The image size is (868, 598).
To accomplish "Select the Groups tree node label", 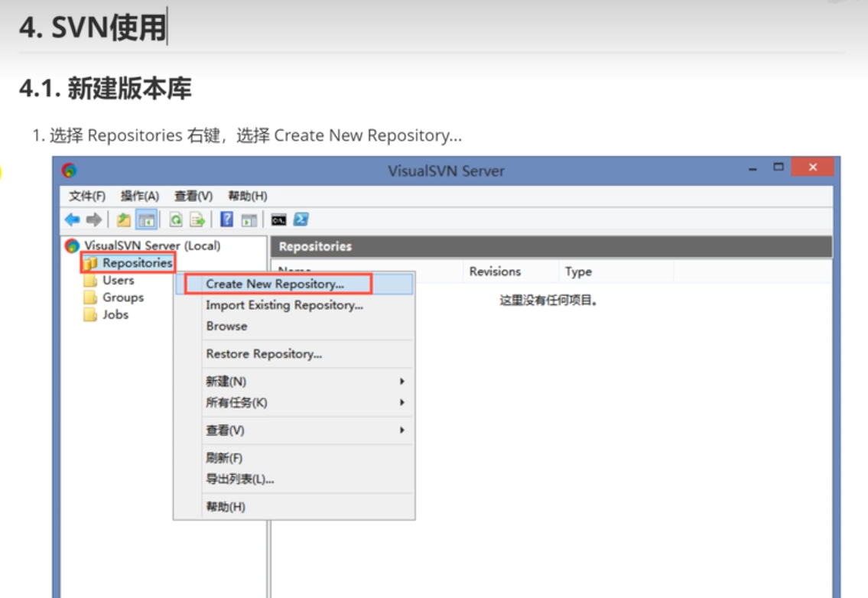I will pos(123,297).
